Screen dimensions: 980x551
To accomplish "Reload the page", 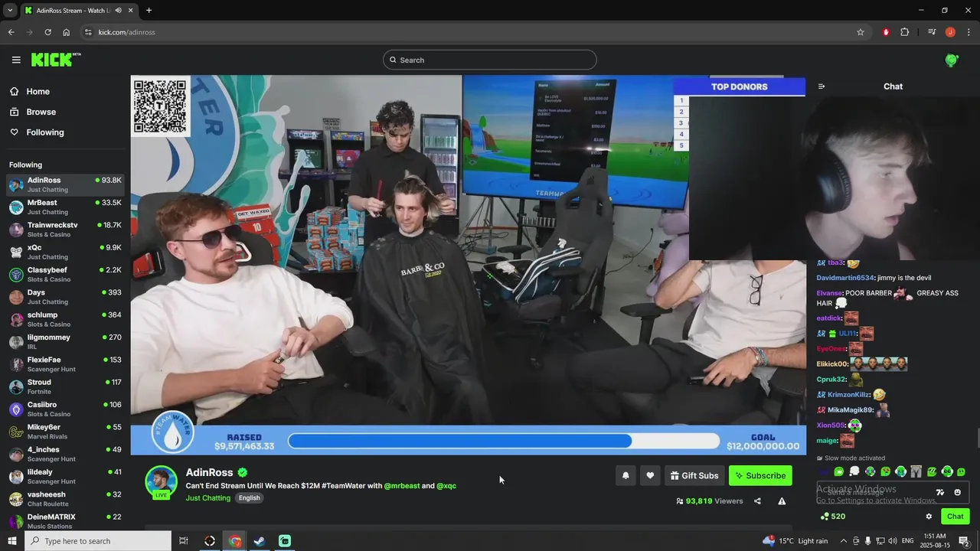I will point(47,32).
